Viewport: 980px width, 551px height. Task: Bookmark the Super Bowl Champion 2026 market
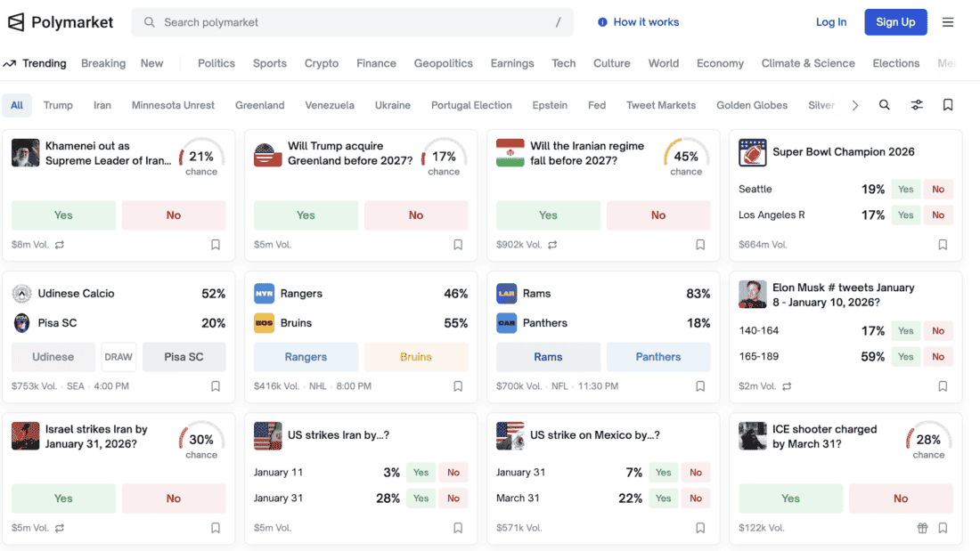[x=943, y=245]
